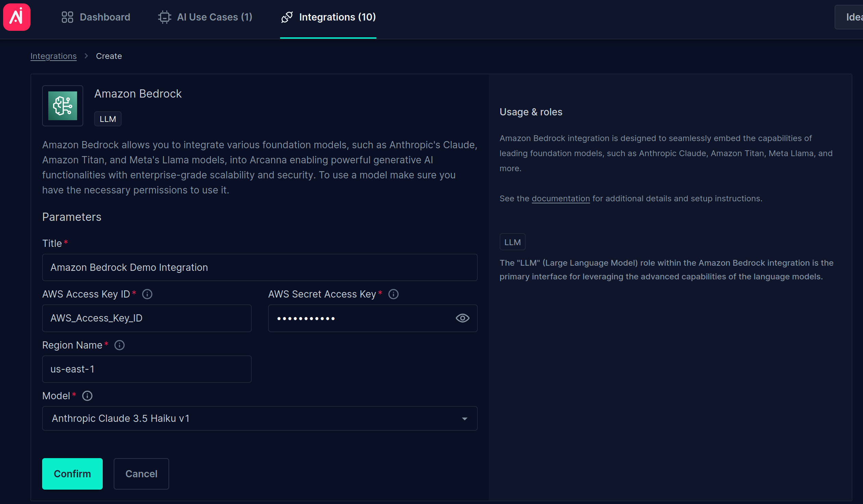The image size is (863, 504).
Task: Click the Arcanna AI logo
Action: (17, 17)
